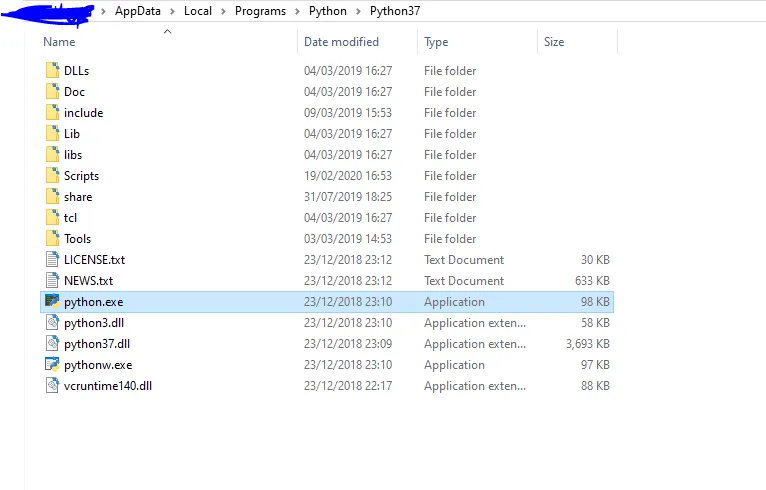Go to AppData in the address breadcrumb
The height and width of the screenshot is (490, 766).
click(138, 11)
